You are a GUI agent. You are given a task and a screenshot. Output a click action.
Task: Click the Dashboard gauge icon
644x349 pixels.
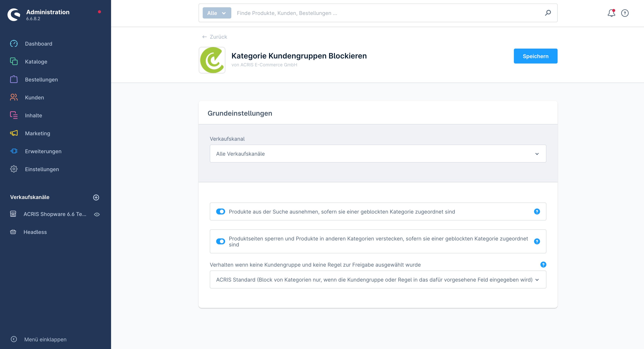14,44
